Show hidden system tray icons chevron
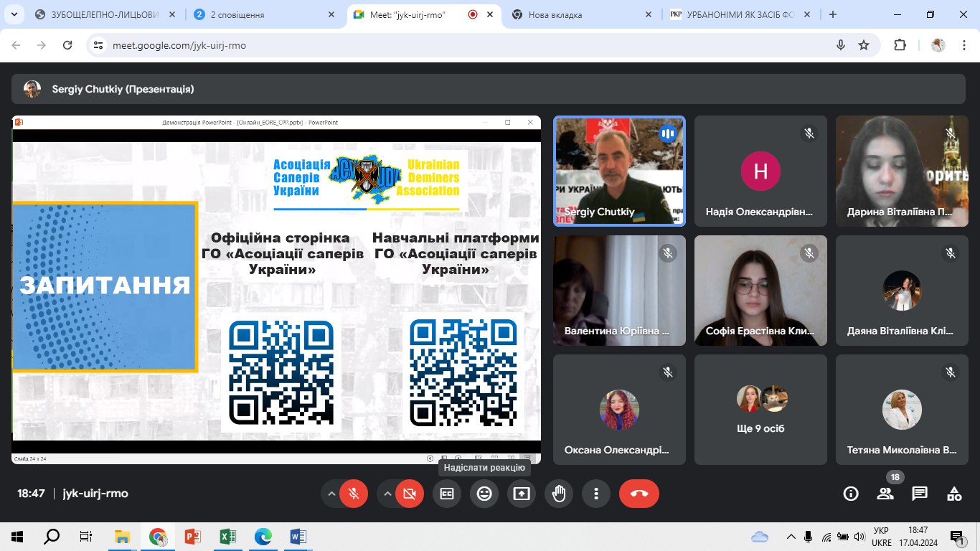This screenshot has width=980, height=551. [x=791, y=536]
